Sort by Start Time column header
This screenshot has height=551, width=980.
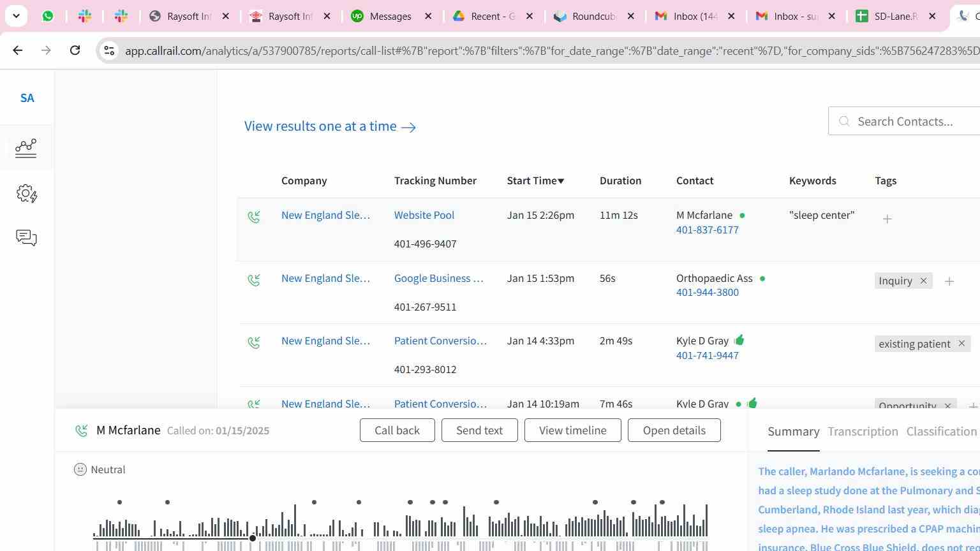pos(536,180)
